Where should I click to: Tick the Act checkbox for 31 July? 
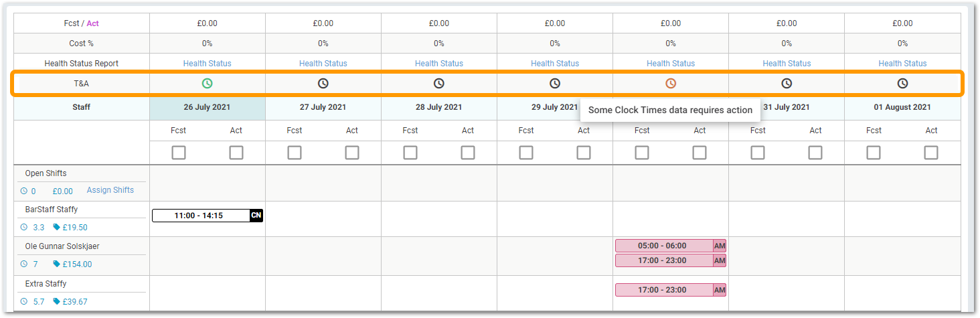815,153
